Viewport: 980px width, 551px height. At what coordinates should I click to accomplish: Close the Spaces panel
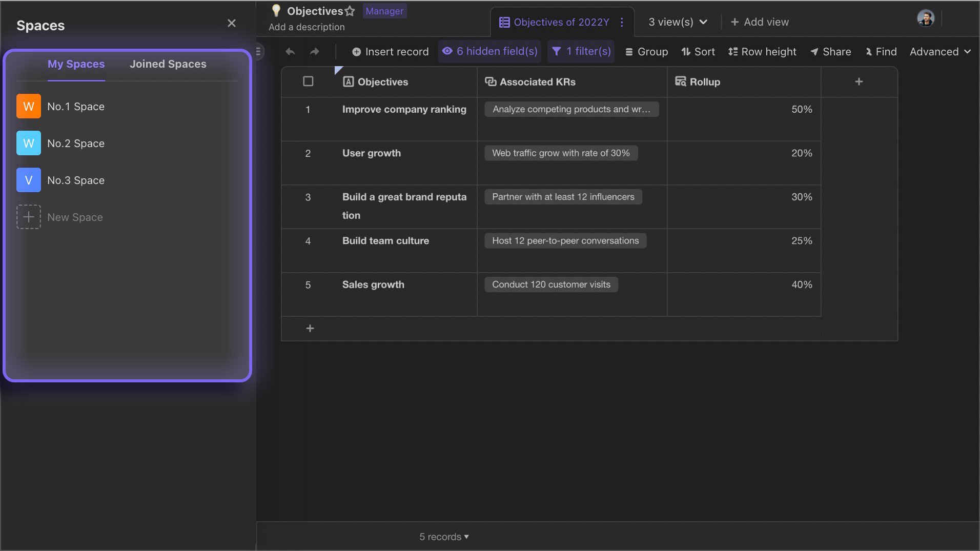point(232,23)
